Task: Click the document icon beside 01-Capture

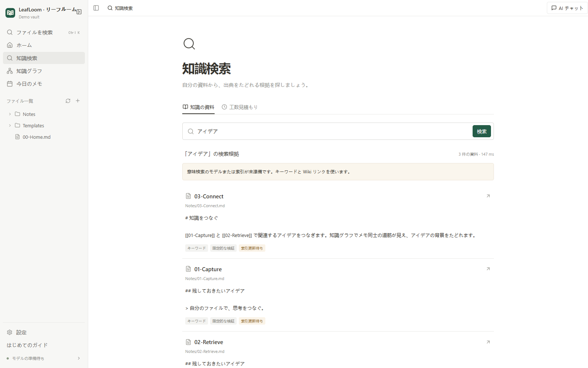Action: click(x=189, y=269)
